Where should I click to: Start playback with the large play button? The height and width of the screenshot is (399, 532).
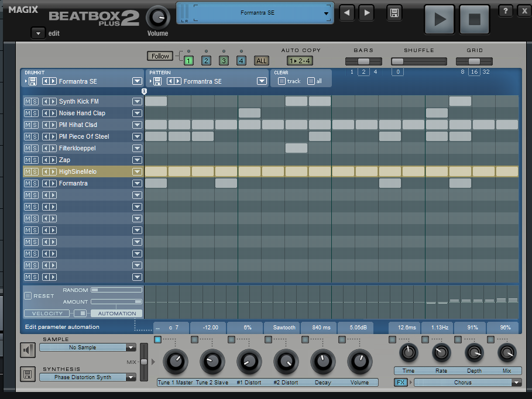coord(440,19)
